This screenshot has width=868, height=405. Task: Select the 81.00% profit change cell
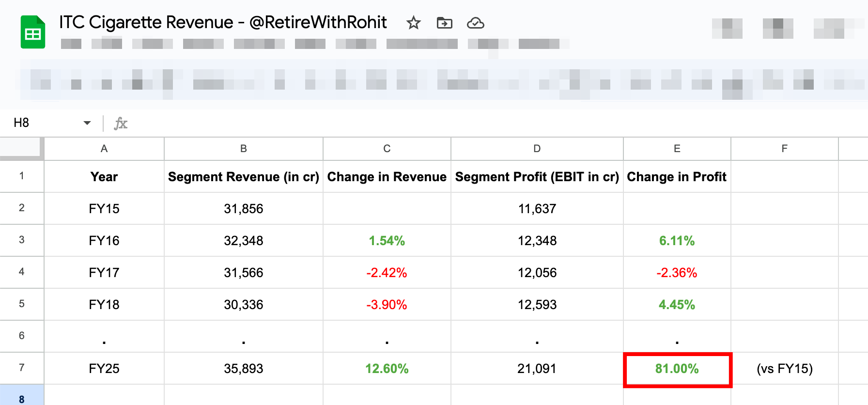tap(677, 370)
